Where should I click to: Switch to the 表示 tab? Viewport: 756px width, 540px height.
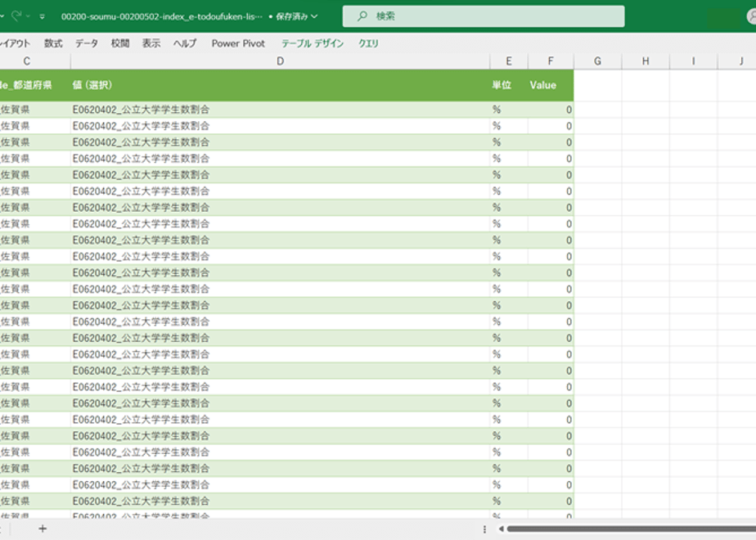coord(151,43)
